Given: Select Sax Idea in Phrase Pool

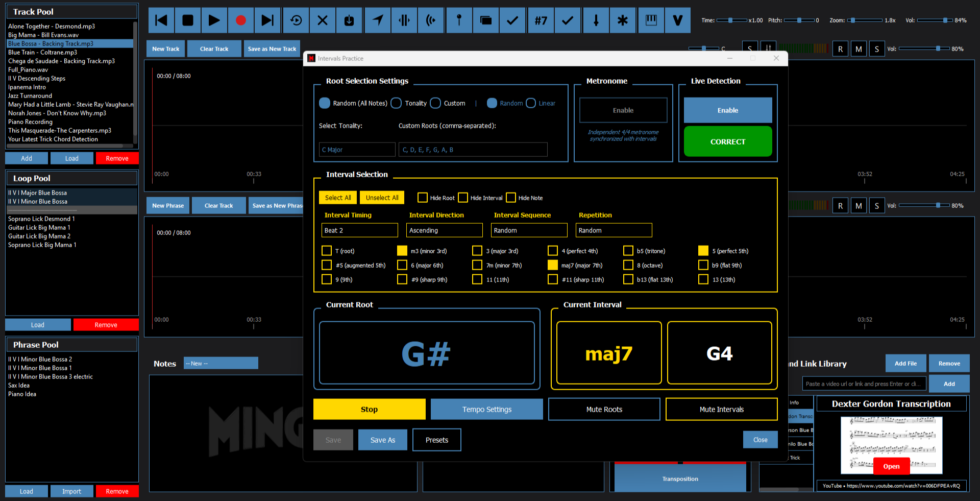Looking at the screenshot, I should (19, 385).
